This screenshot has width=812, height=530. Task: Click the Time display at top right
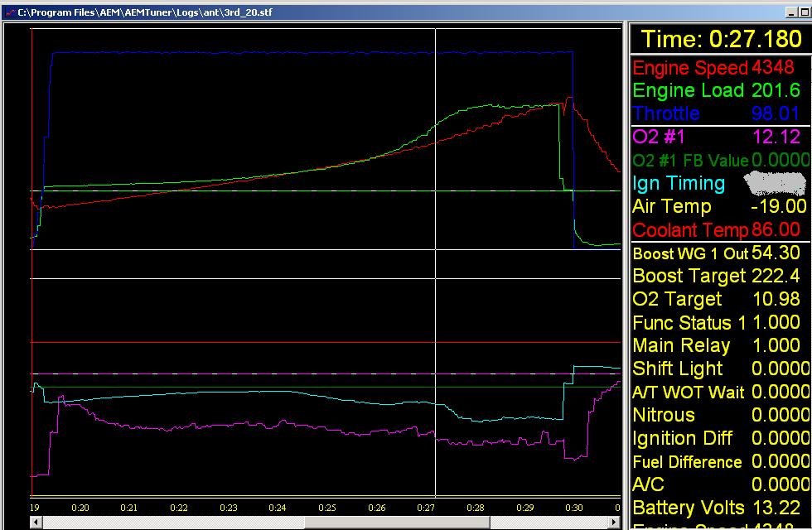(x=719, y=39)
